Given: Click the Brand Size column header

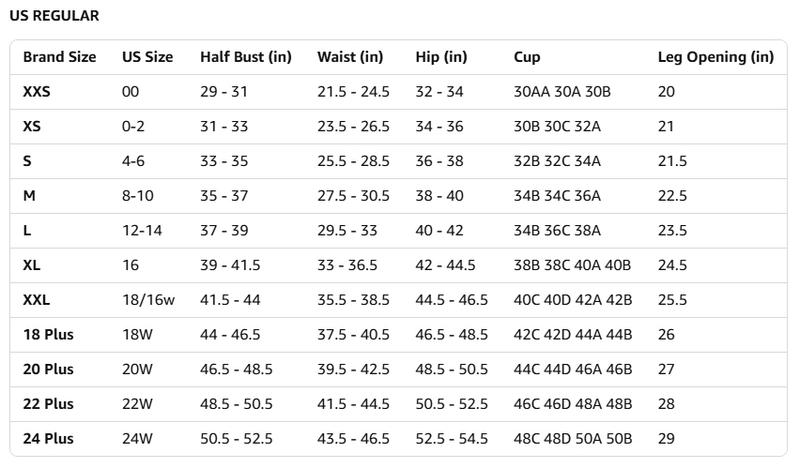Looking at the screenshot, I should pyautogui.click(x=60, y=57).
